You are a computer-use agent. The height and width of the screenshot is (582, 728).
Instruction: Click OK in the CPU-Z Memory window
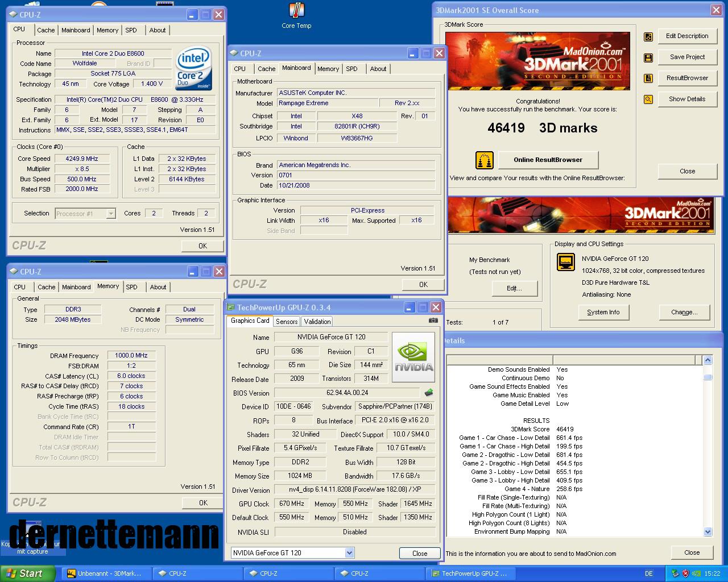coord(203,503)
